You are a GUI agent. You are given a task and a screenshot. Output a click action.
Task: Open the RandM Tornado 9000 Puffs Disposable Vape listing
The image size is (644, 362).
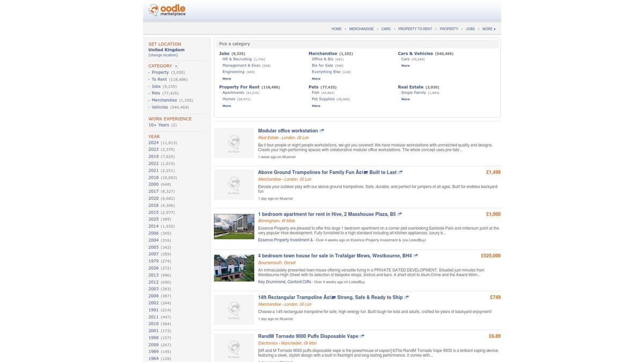[308, 336]
